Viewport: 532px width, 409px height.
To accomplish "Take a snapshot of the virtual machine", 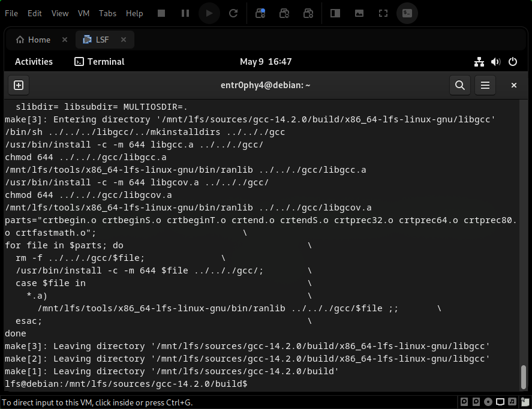I will (x=260, y=13).
